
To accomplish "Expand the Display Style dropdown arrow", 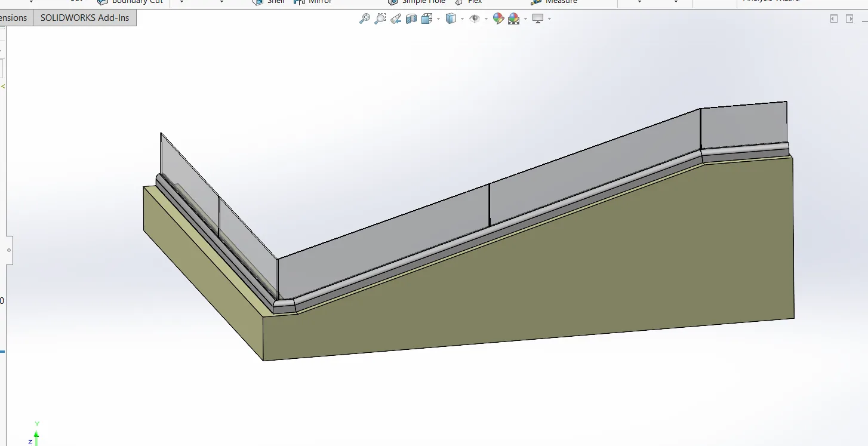I will tap(463, 19).
